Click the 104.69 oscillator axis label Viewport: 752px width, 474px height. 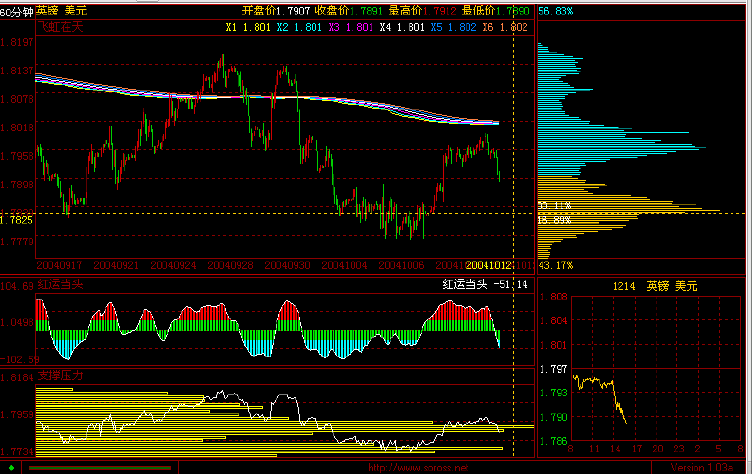17,286
